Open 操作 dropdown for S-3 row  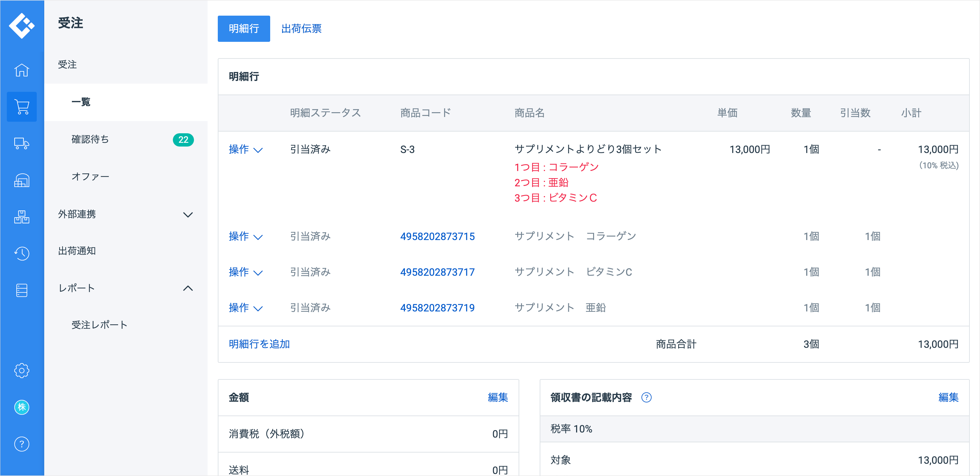coord(245,149)
